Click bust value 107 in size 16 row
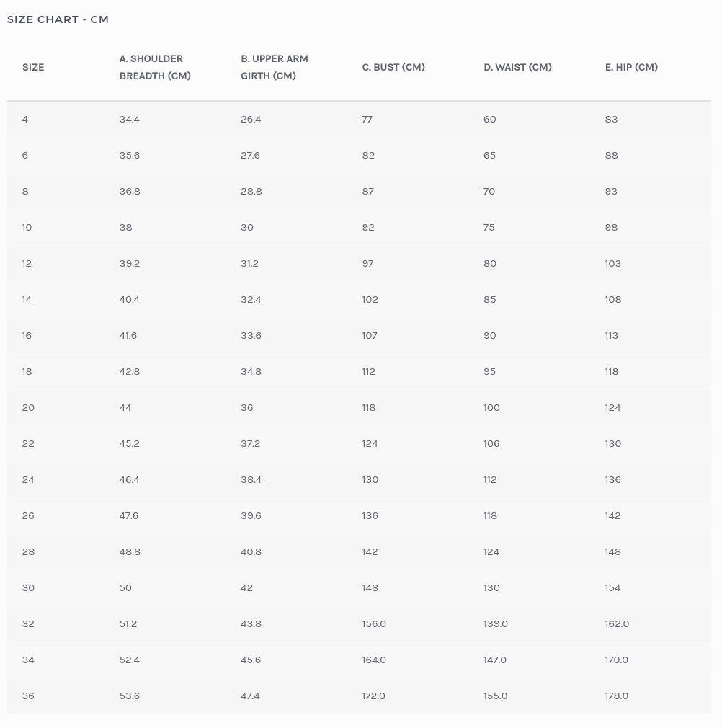 [x=370, y=335]
